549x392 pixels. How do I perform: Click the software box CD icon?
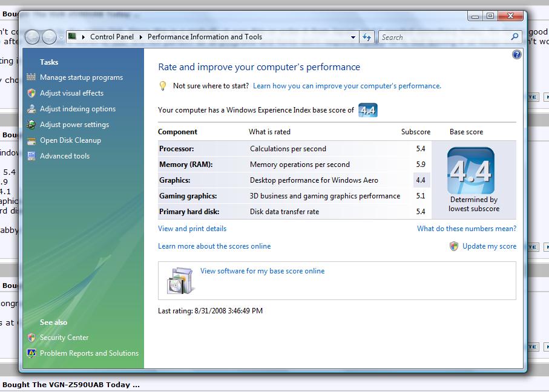coord(180,281)
